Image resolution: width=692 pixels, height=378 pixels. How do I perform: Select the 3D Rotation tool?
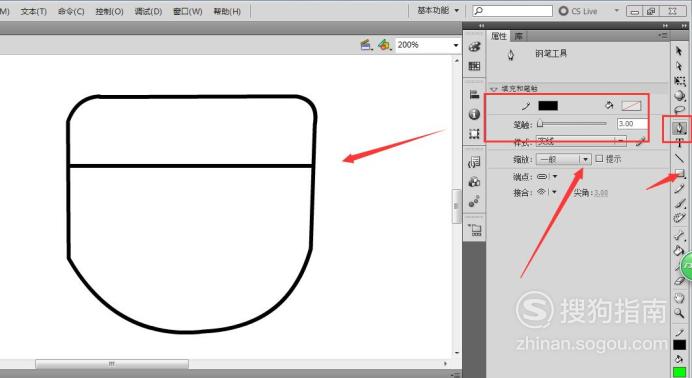(680, 95)
